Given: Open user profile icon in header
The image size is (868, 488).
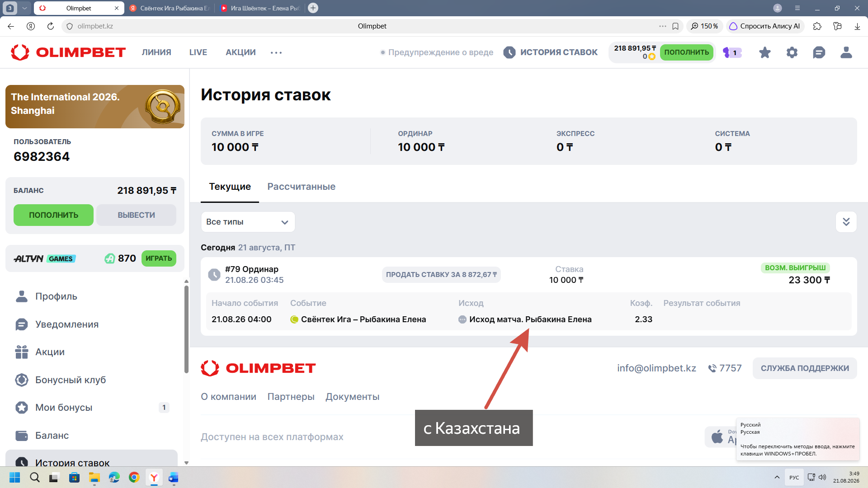Looking at the screenshot, I should click(x=846, y=52).
